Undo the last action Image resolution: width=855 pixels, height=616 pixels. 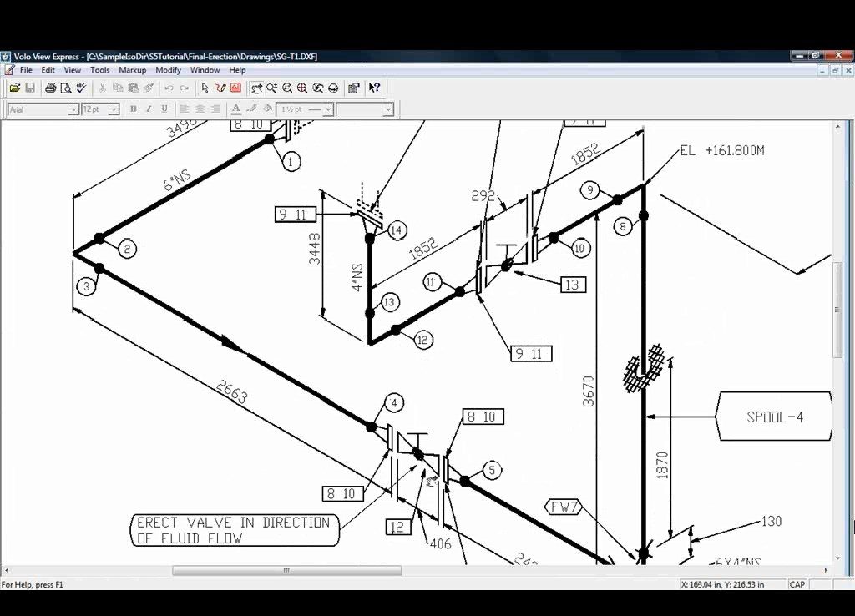tap(169, 88)
